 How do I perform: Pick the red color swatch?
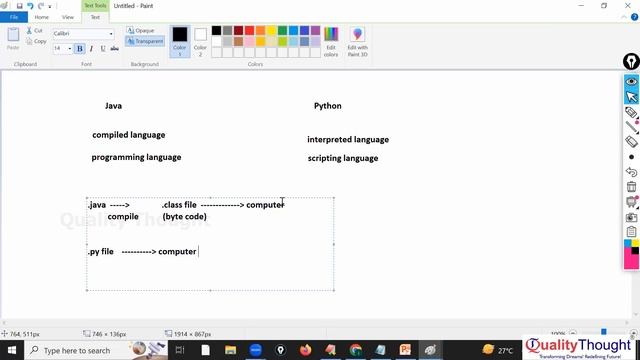249,30
